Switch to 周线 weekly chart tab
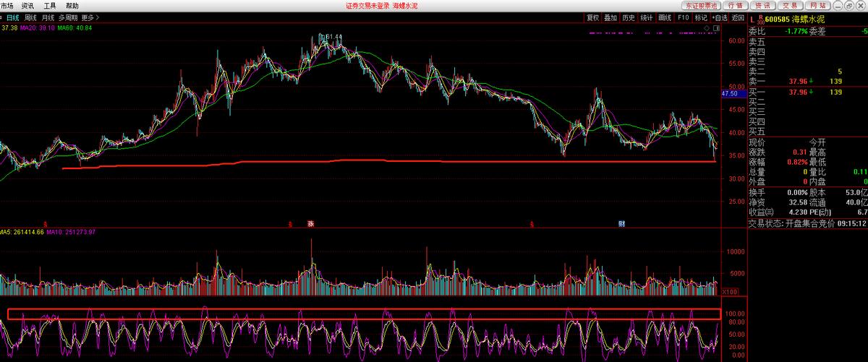Screen dimensions: 868x362 click(x=31, y=17)
